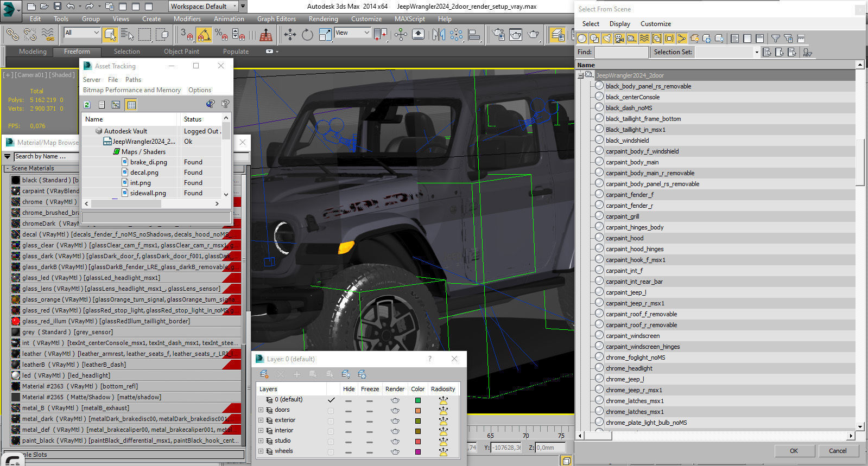This screenshot has width=868, height=466.
Task: Click the Name column header in Select From Scene
Action: tap(715, 65)
